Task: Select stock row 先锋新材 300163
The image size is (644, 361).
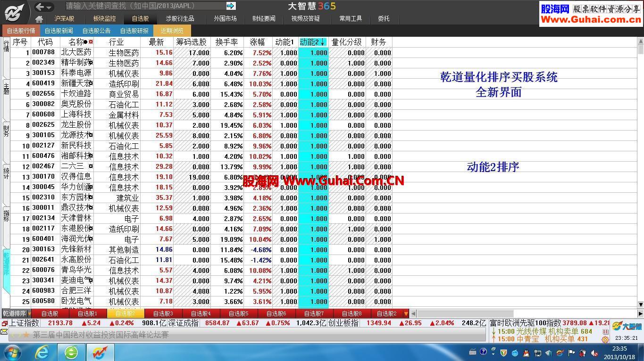Action: click(201, 249)
